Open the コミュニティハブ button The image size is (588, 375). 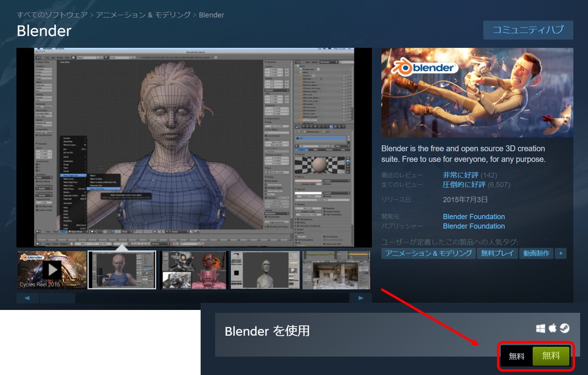(x=528, y=30)
